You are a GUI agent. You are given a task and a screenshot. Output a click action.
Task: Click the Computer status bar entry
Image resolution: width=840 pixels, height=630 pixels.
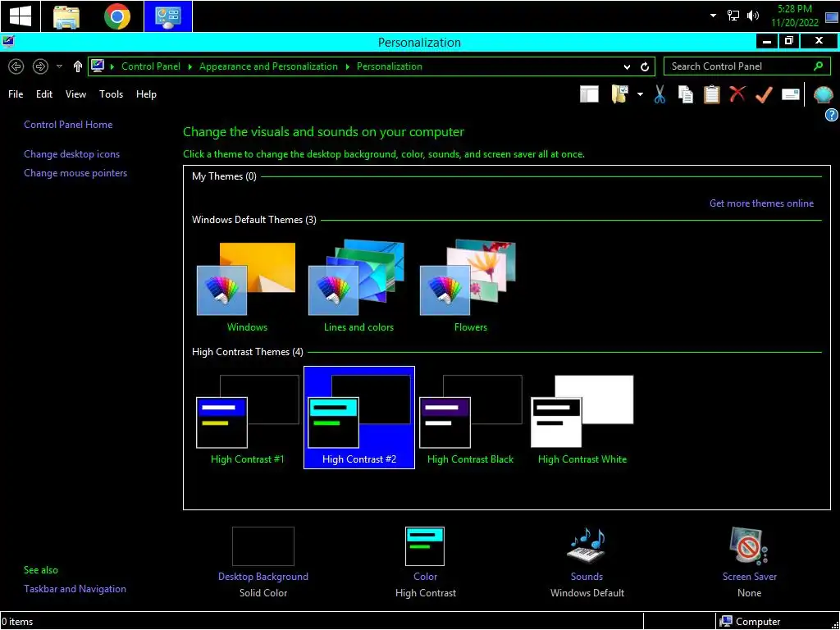coord(751,622)
